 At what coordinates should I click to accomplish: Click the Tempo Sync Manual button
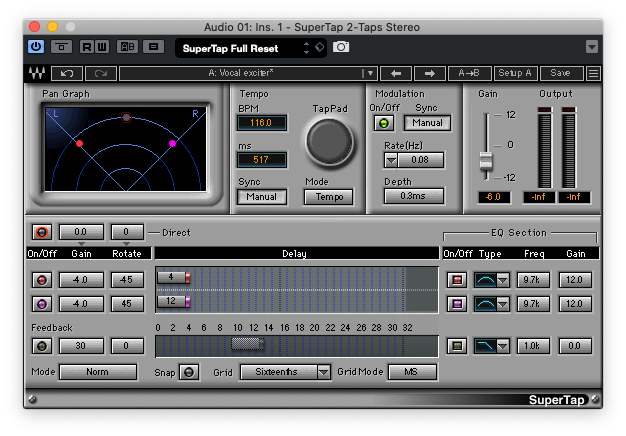(261, 197)
